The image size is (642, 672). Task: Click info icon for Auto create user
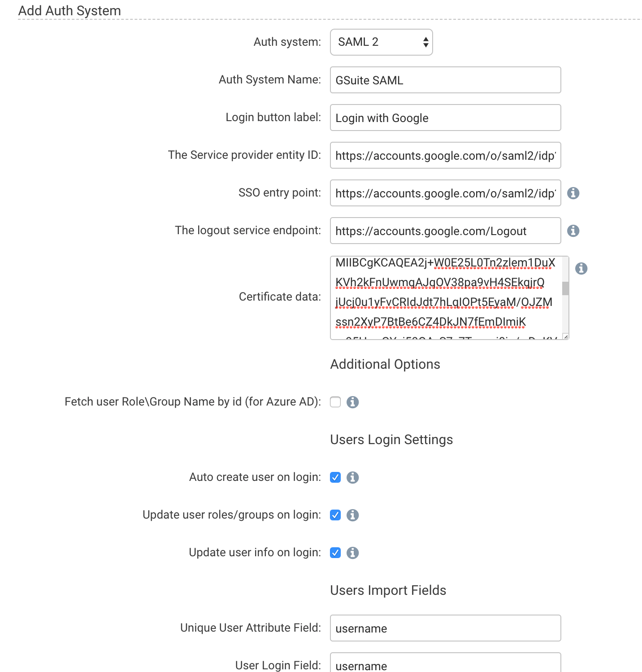(x=353, y=477)
